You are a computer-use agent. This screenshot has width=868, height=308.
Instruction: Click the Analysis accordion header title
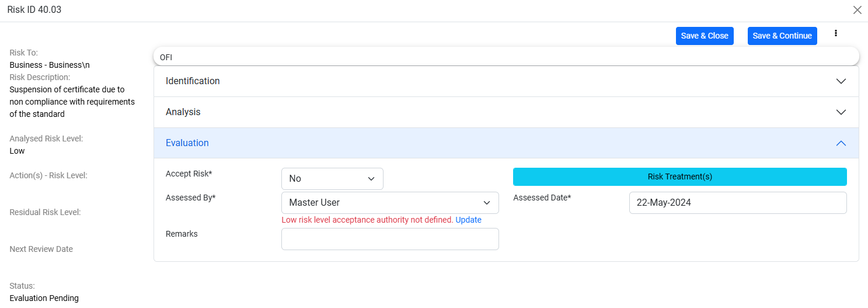point(183,112)
